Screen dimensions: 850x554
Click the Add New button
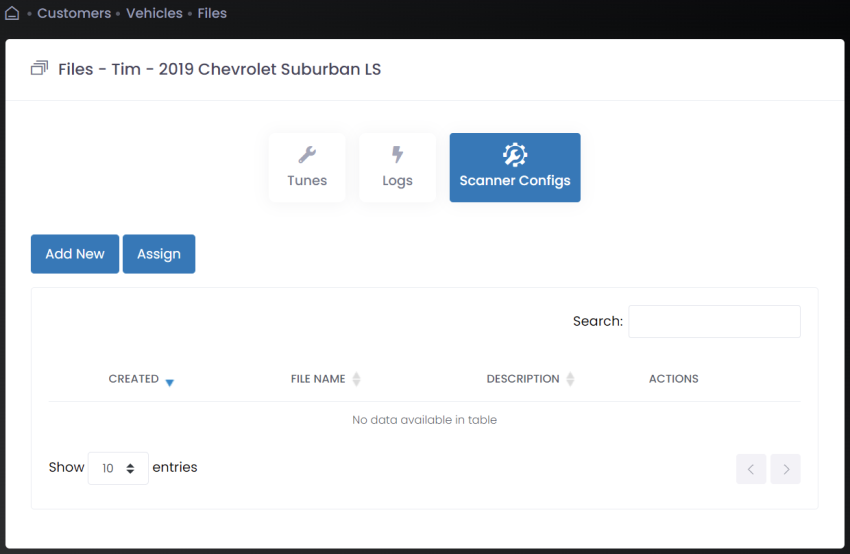pos(75,254)
